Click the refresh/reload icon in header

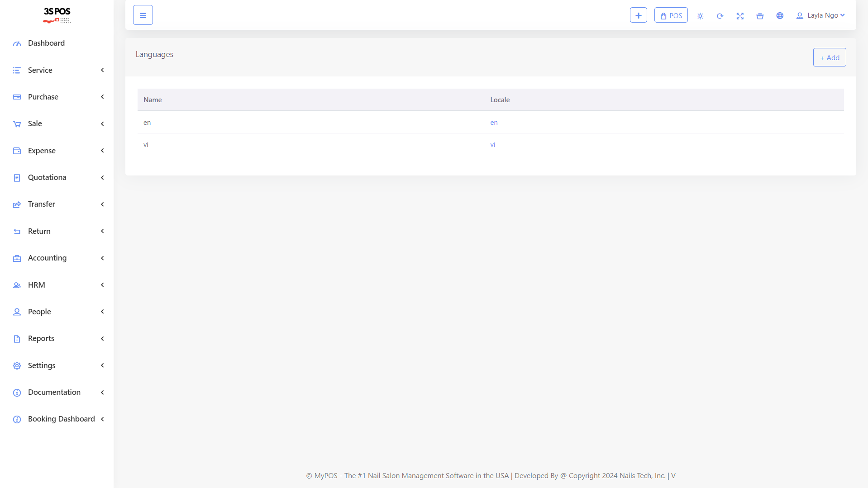tap(720, 16)
